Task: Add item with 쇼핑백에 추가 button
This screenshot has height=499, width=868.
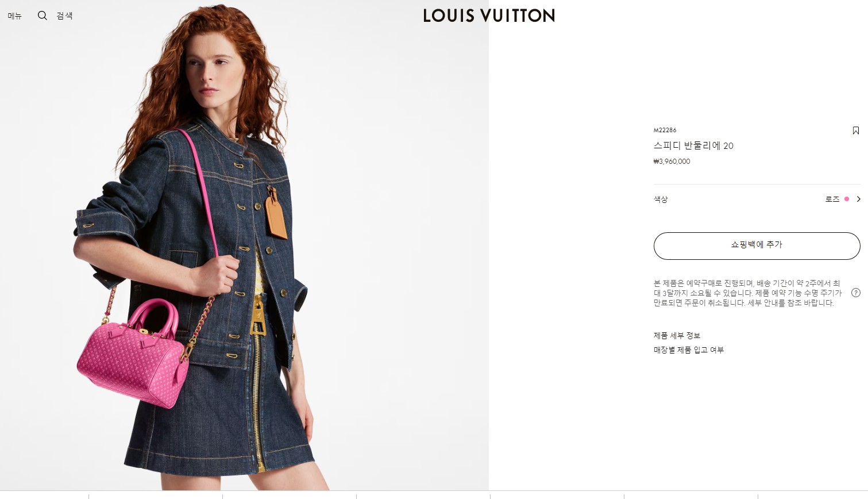Action: point(757,245)
